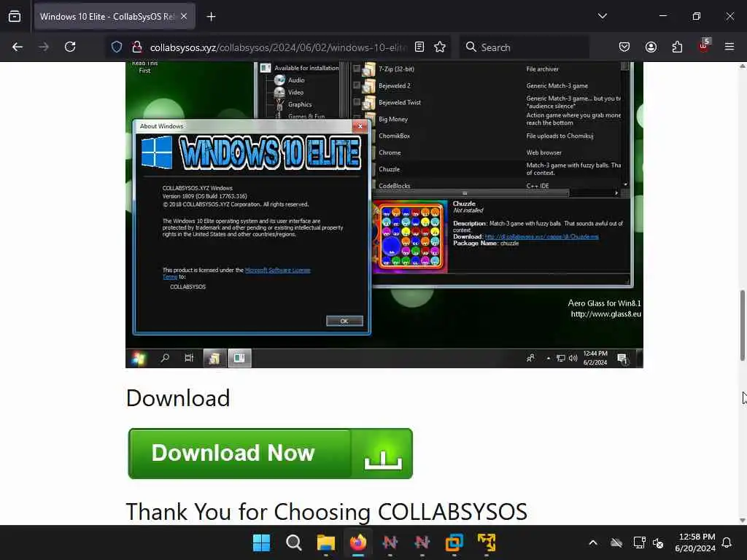The image size is (747, 560).
Task: Bookmark this page with the star
Action: pos(440,47)
